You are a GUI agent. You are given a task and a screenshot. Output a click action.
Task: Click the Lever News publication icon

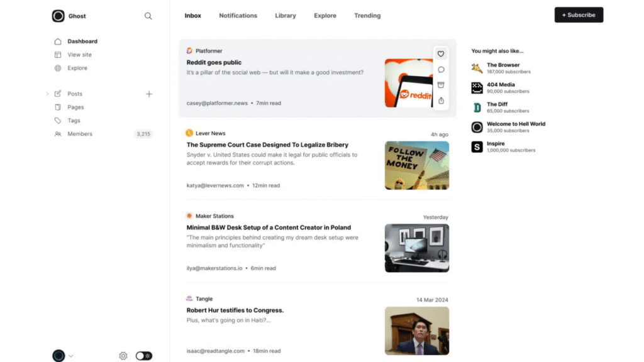(x=189, y=133)
